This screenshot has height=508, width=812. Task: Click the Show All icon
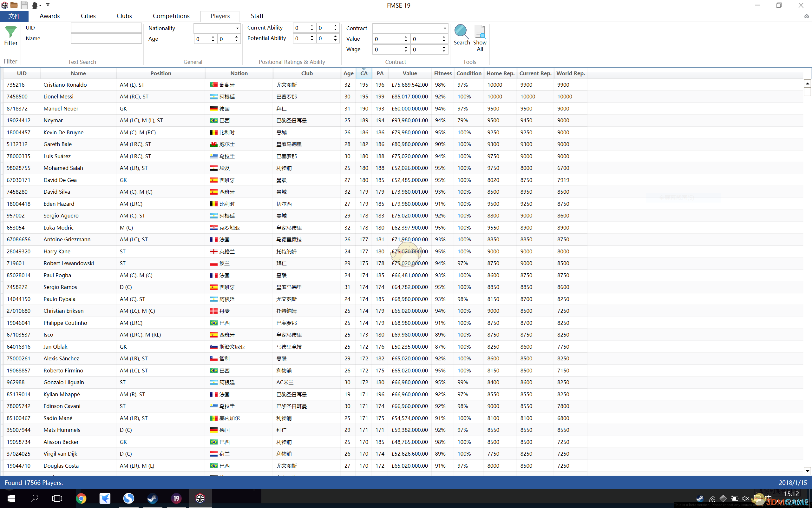480,32
